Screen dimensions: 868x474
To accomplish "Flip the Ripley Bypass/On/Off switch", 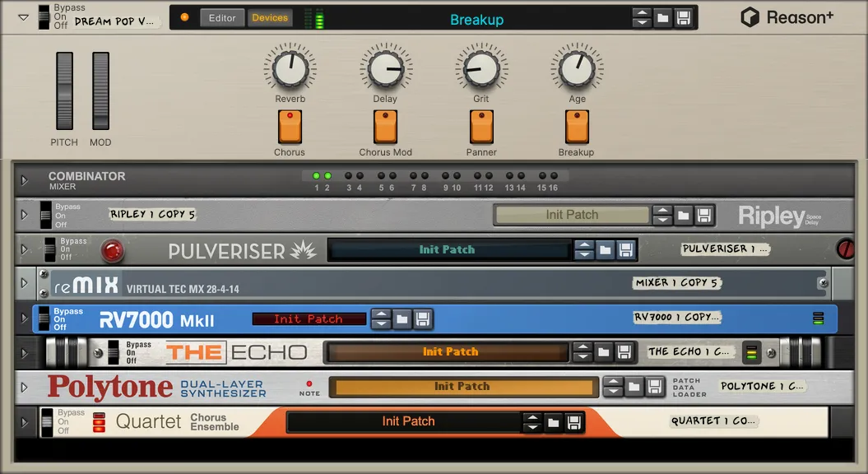I will point(45,216).
